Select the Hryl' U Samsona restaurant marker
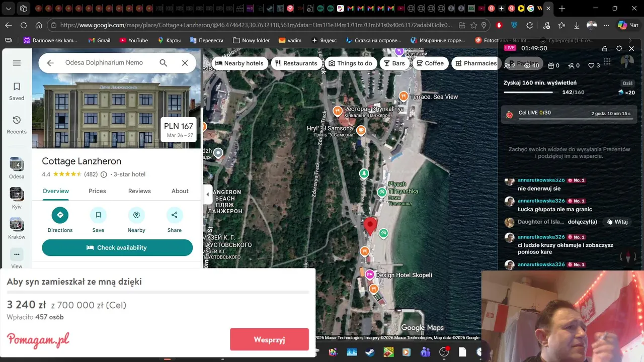Image resolution: width=644 pixels, height=362 pixels. click(x=361, y=130)
